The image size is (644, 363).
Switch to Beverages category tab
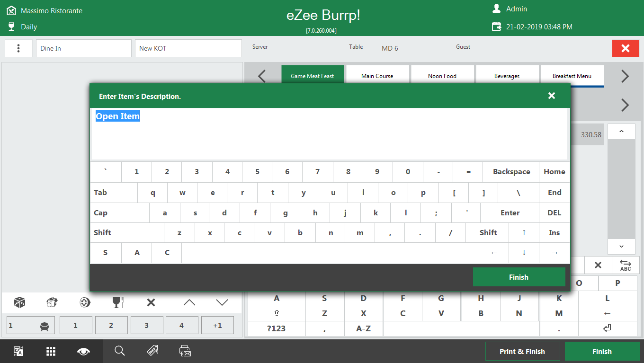(x=507, y=76)
